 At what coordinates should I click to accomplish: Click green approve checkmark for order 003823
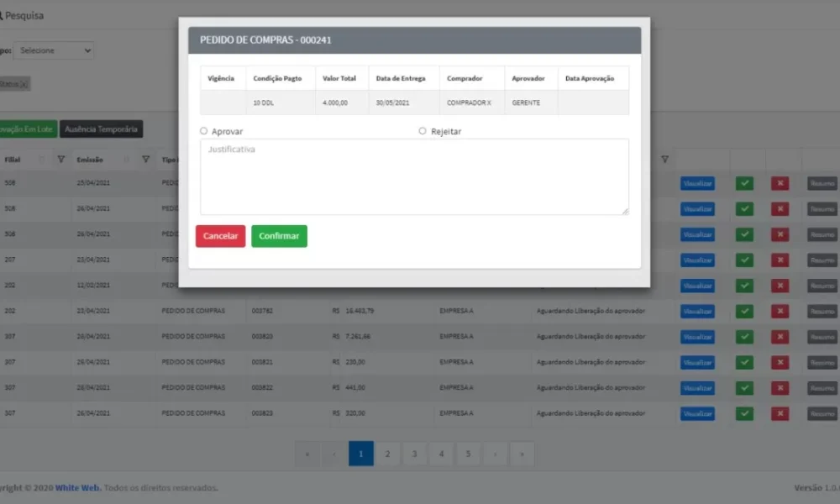coord(744,413)
